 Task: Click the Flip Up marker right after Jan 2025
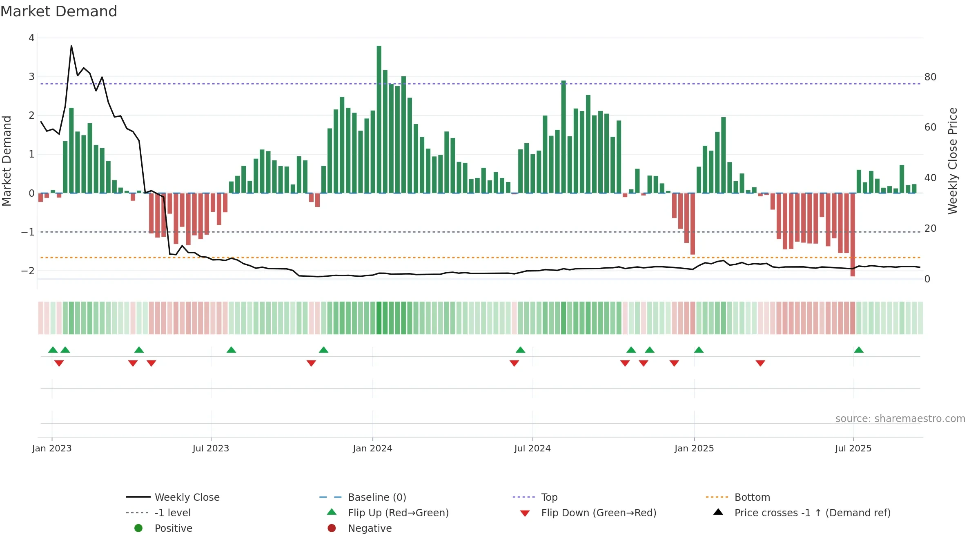699,350
